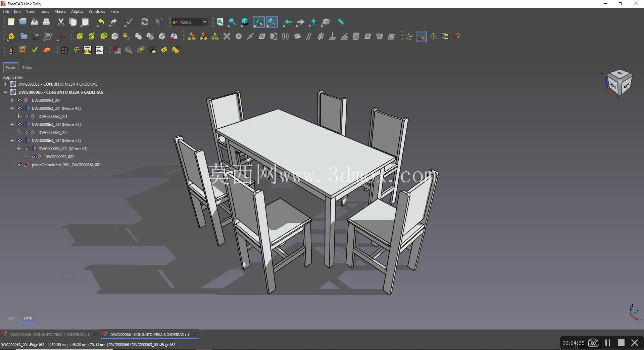Collapse DWG000063_002 (Mirror #4) node
The image size is (644, 350).
[12, 140]
